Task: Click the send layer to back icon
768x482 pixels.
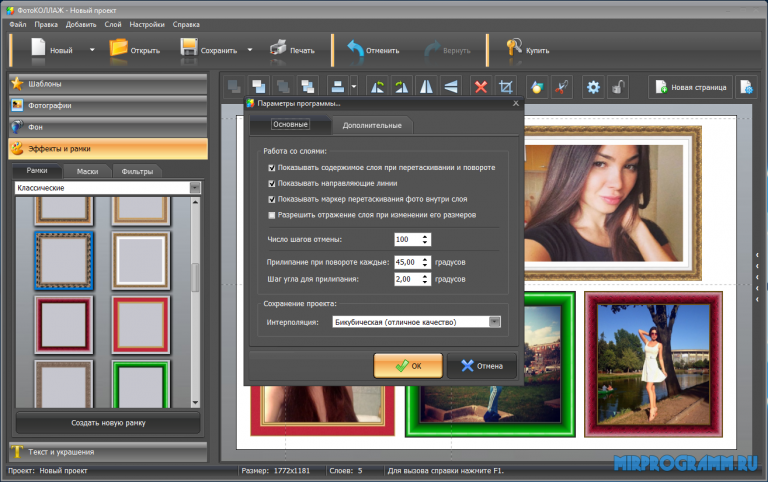Action: pos(234,87)
